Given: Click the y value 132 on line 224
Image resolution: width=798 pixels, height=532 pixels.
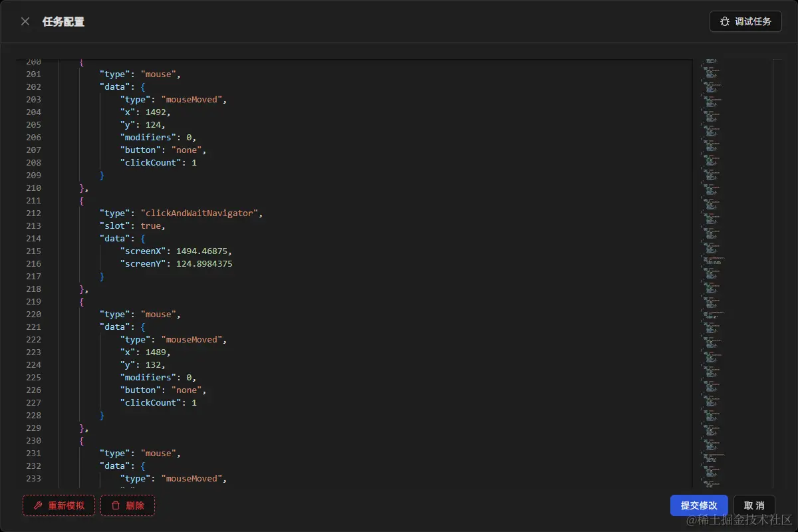Looking at the screenshot, I should 153,365.
